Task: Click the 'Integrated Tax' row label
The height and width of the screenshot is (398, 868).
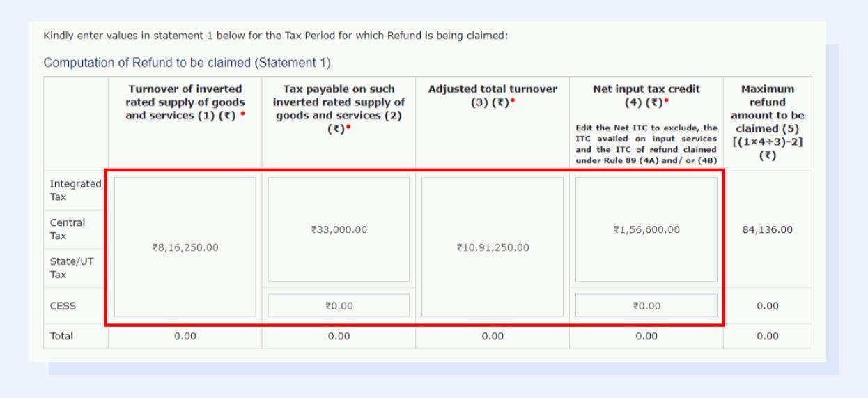Action: pos(75,190)
